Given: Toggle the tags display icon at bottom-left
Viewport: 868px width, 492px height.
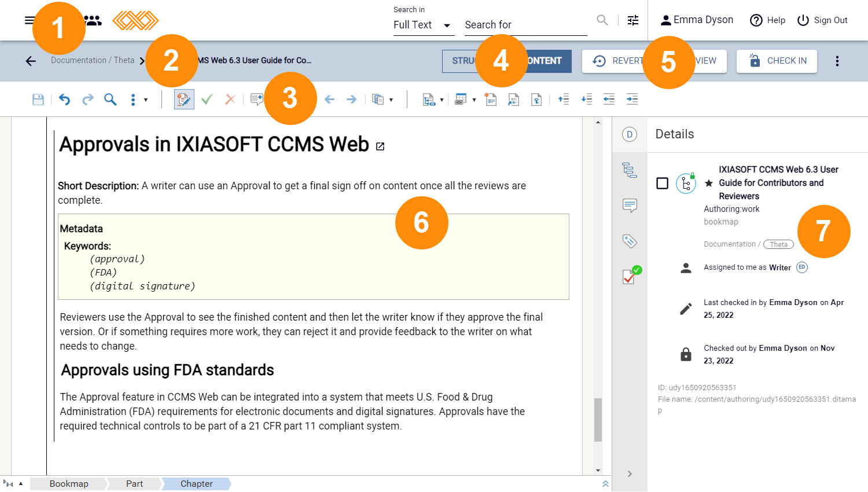Looking at the screenshot, I should coord(8,484).
